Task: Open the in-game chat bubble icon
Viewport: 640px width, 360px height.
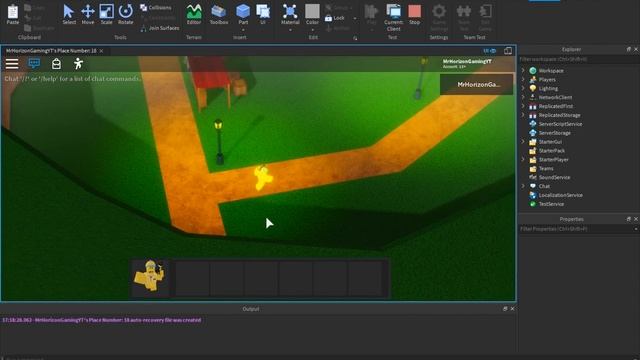Action: (34, 63)
